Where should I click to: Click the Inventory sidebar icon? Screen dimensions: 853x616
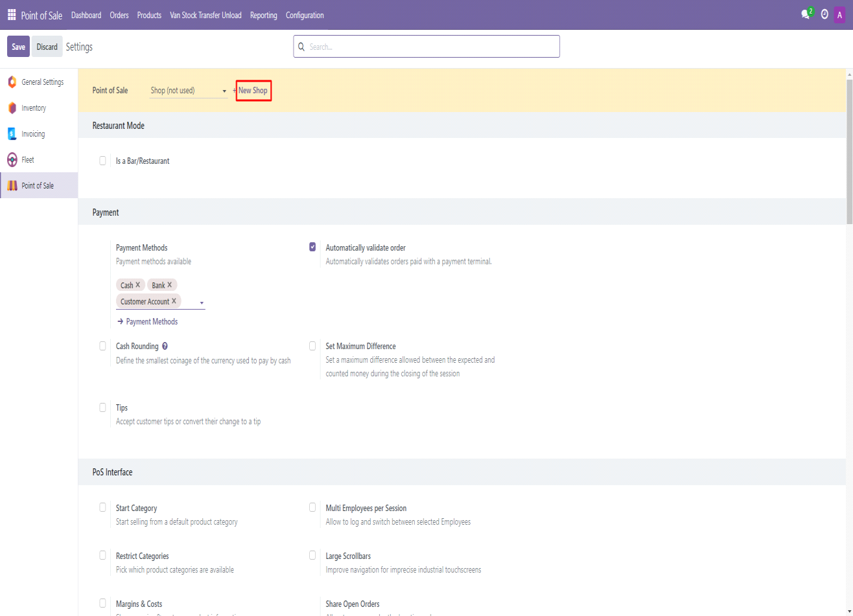pyautogui.click(x=12, y=108)
